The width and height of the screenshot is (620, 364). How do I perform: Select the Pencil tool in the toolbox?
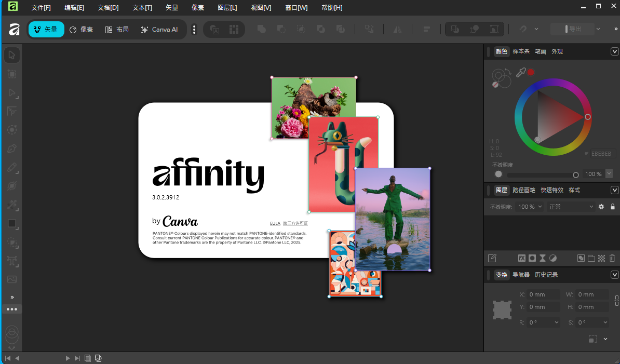click(12, 168)
